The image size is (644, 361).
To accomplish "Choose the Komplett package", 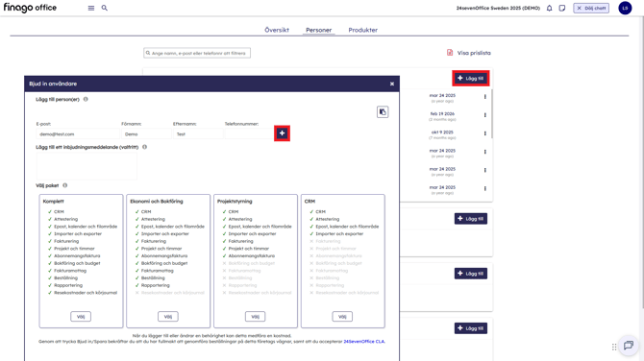I will 81,317.
